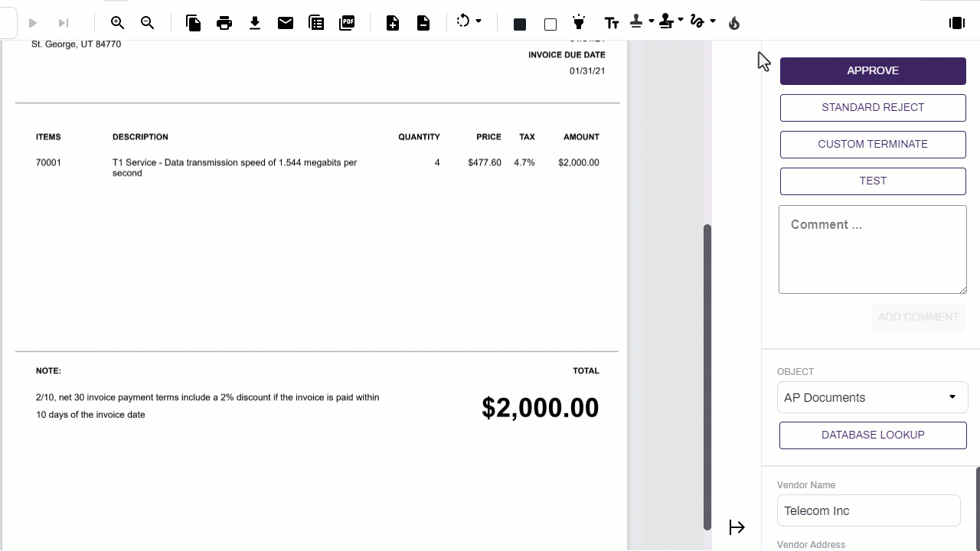Click the quantity value 4
The width and height of the screenshot is (980, 551).
(437, 162)
